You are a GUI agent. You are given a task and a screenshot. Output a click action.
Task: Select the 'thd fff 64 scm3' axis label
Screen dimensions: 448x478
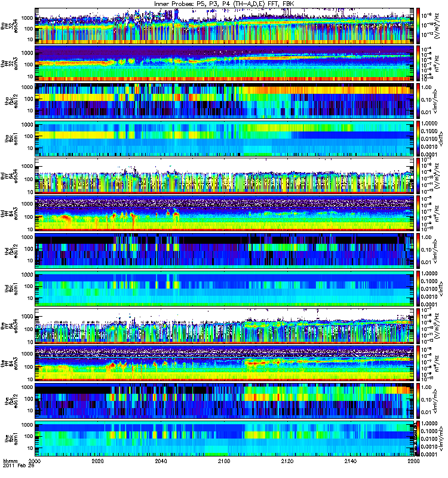(x=10, y=213)
